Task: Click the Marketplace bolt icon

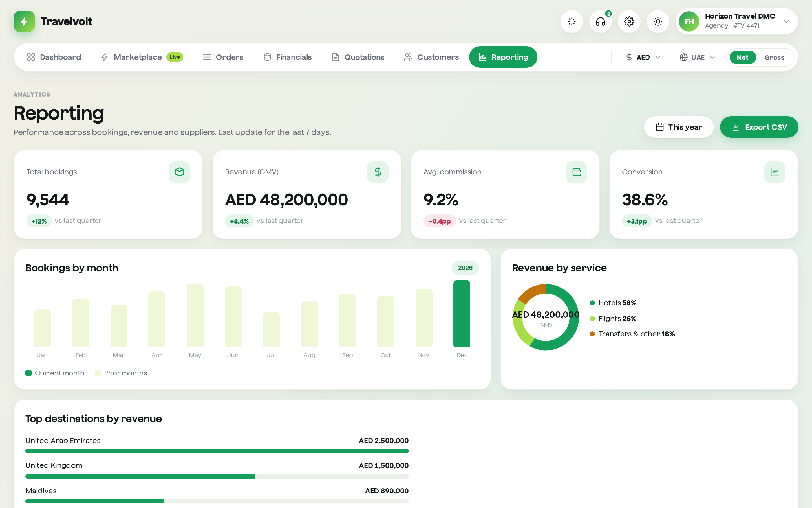Action: click(105, 57)
